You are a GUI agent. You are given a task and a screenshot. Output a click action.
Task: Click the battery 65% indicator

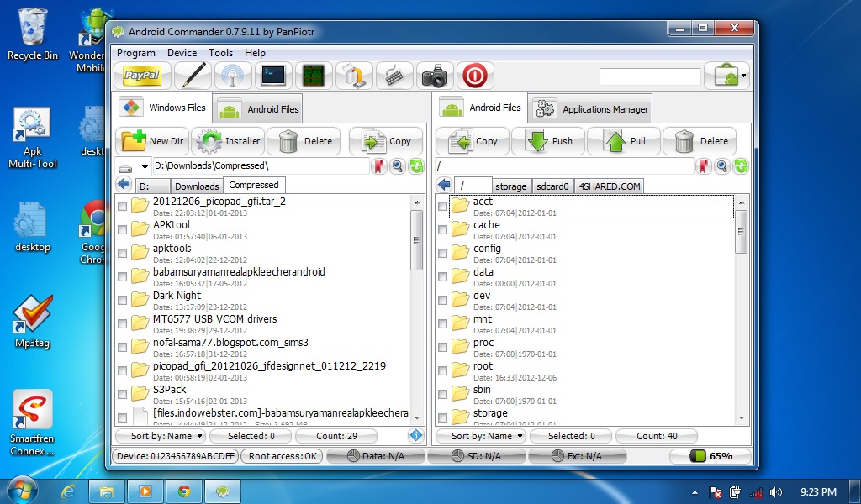710,456
